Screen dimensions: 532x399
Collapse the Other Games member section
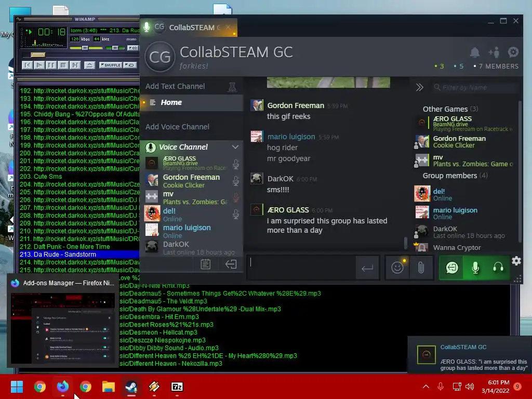click(450, 109)
